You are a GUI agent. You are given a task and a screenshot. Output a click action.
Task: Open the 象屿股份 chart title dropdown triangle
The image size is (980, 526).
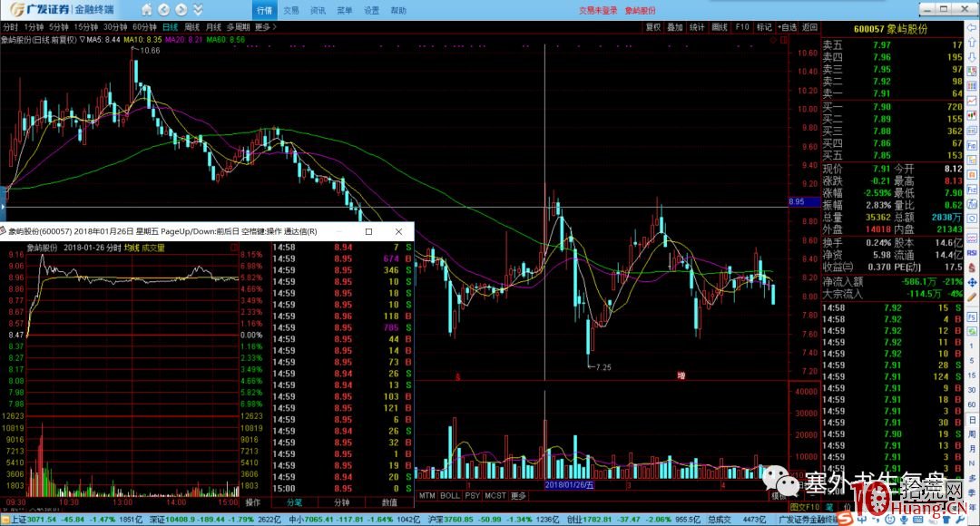point(83,39)
